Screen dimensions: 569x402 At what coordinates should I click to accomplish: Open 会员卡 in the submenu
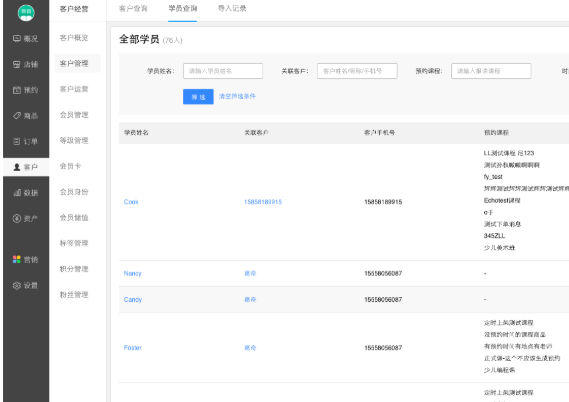coord(70,166)
